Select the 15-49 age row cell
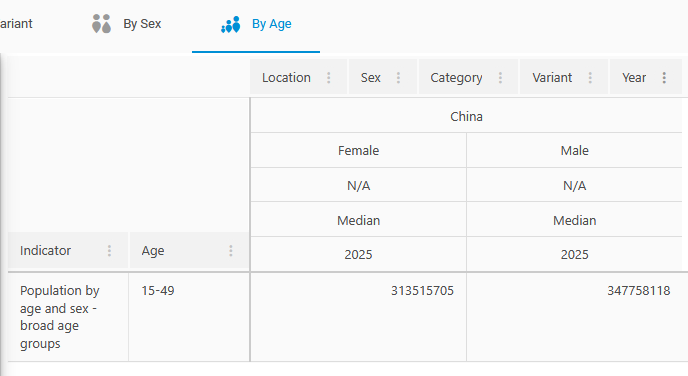The image size is (688, 376). [189, 317]
